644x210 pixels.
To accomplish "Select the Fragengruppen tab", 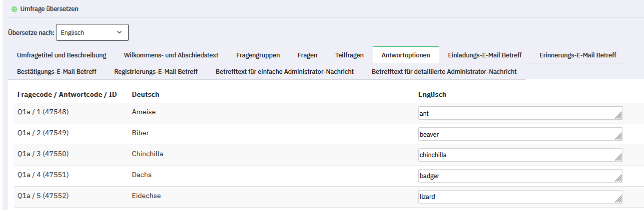I will pos(258,55).
